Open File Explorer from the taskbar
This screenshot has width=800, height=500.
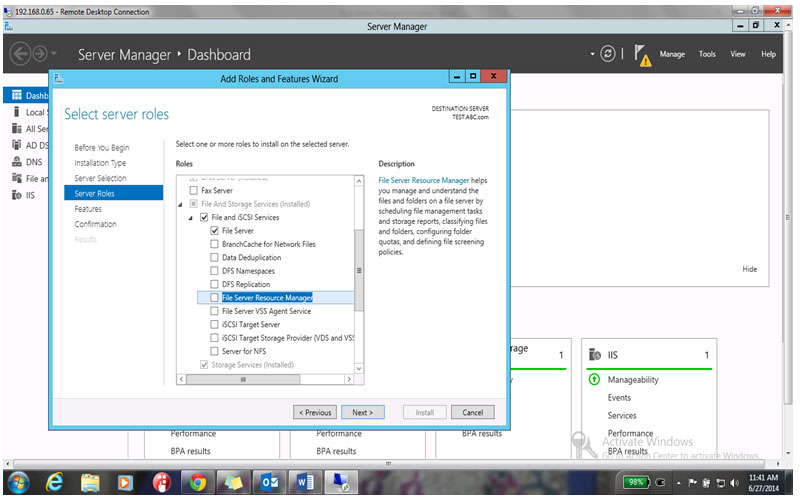pyautogui.click(x=90, y=482)
